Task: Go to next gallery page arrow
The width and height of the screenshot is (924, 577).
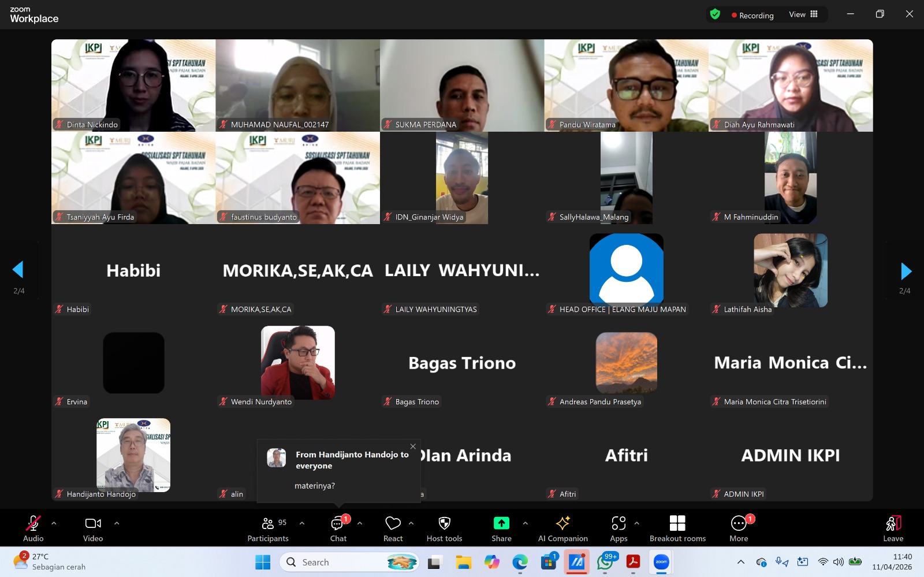Action: pyautogui.click(x=906, y=270)
